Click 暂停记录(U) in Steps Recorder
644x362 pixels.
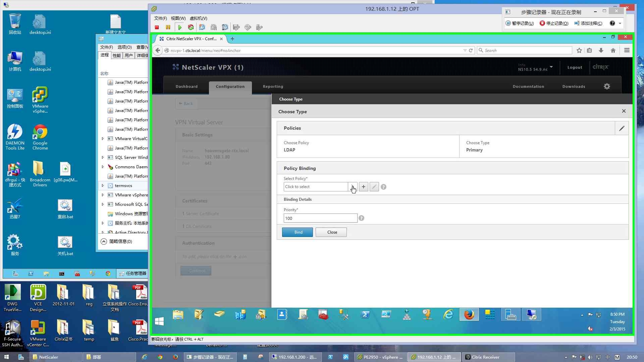coord(520,23)
